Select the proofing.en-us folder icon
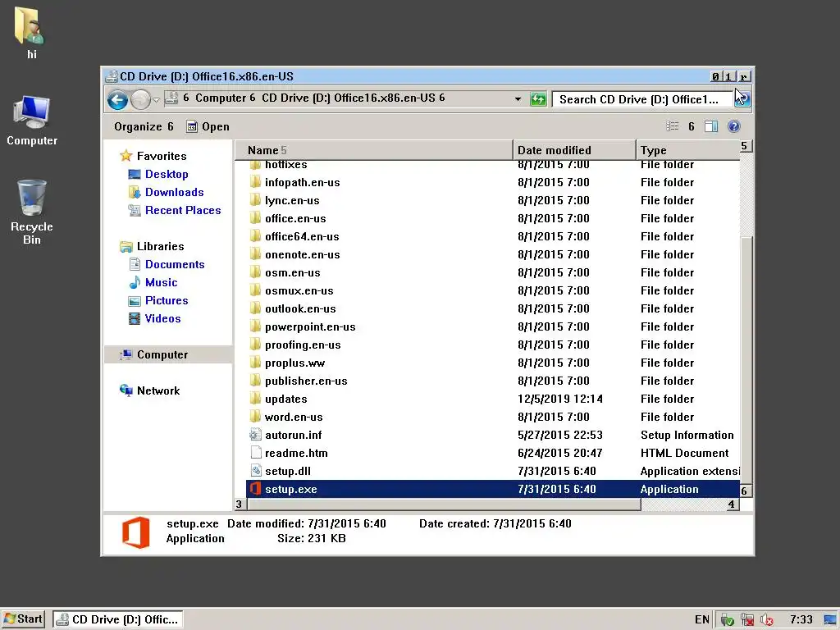The image size is (840, 630). coord(256,345)
